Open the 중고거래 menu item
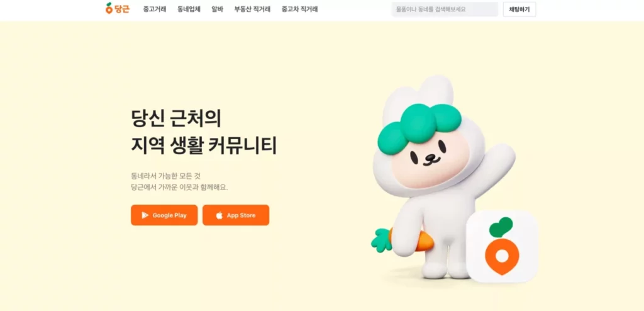The height and width of the screenshot is (311, 644). pyautogui.click(x=155, y=9)
